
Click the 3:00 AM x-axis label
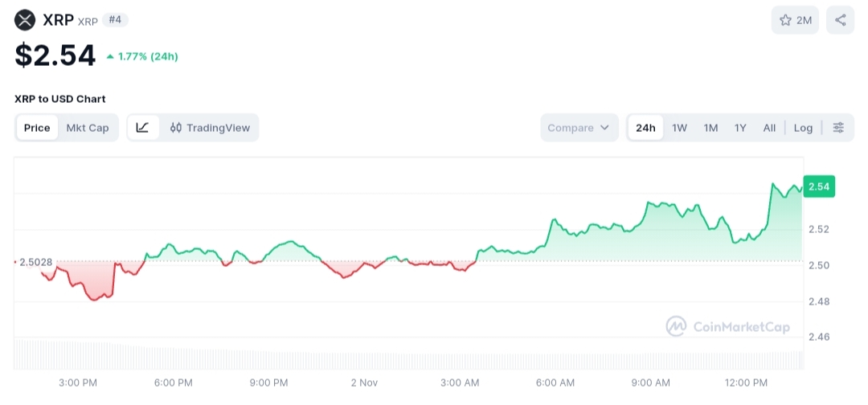click(x=460, y=382)
